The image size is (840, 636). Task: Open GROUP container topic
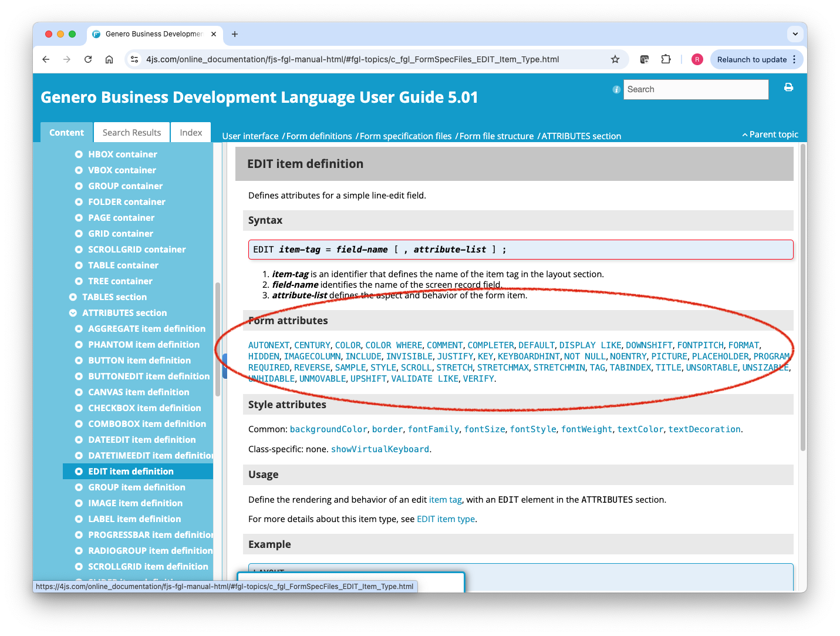126,186
